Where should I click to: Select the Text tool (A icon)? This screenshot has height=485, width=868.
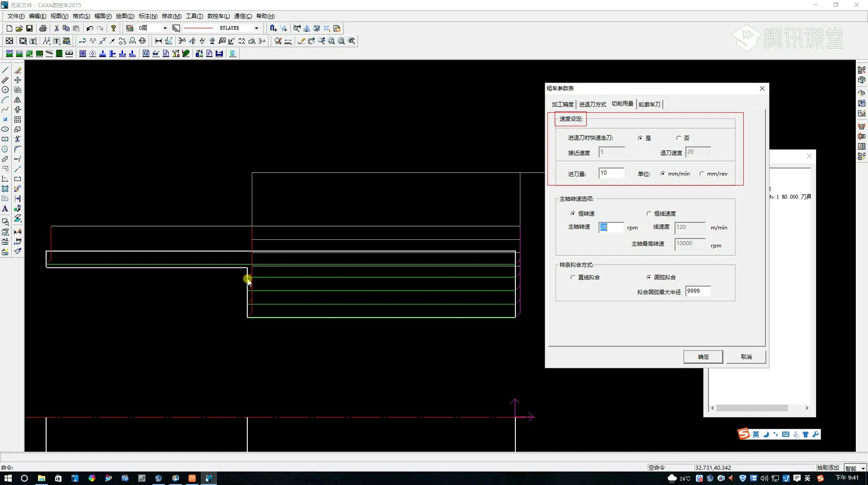(x=5, y=209)
